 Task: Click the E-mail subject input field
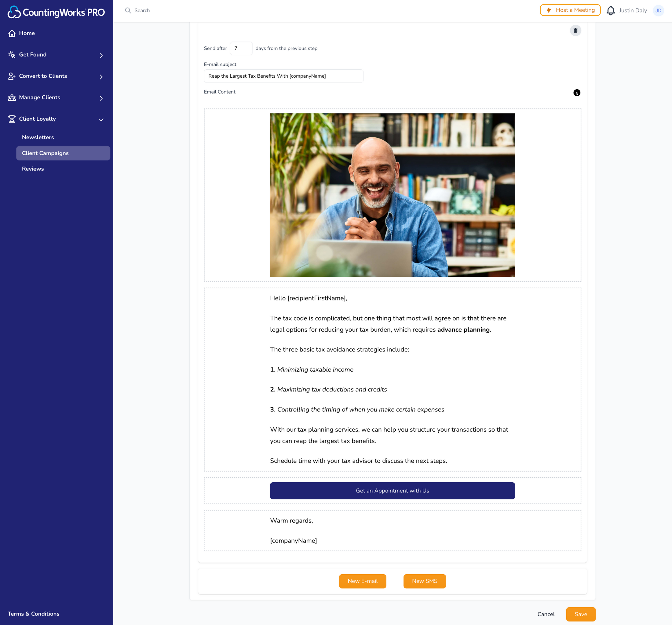[x=283, y=76]
